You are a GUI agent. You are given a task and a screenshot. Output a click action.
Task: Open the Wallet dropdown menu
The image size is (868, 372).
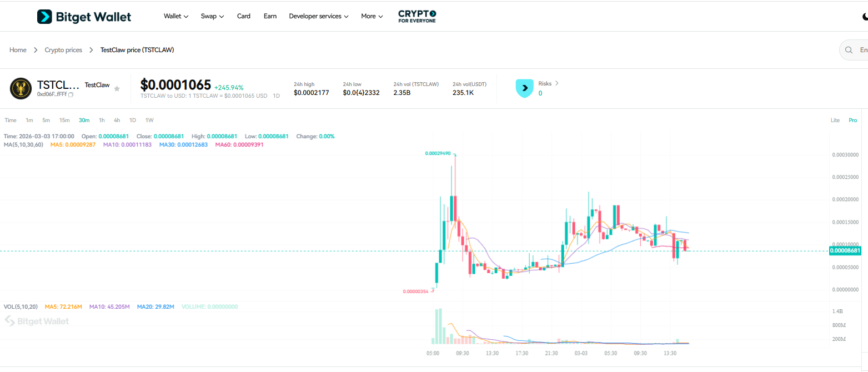click(175, 16)
